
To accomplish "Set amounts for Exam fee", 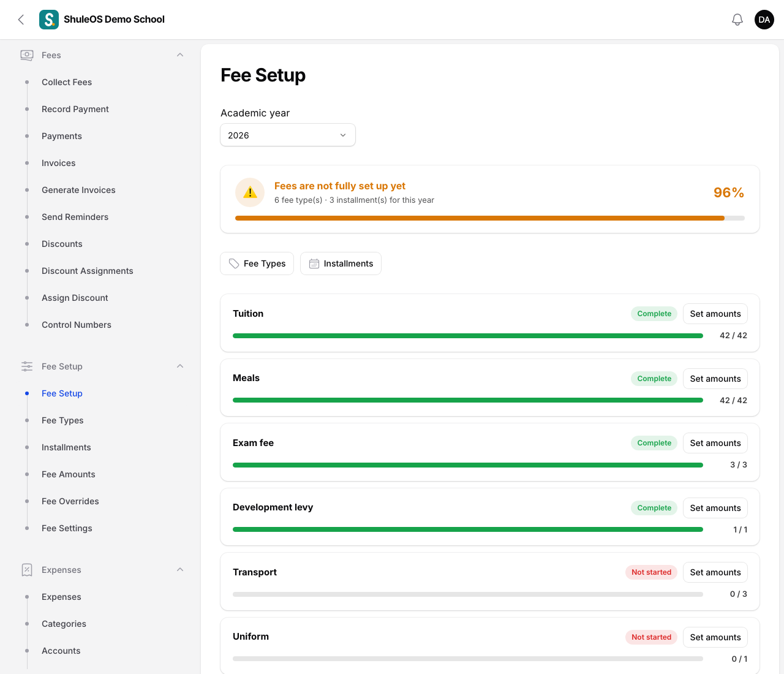I will coord(715,443).
